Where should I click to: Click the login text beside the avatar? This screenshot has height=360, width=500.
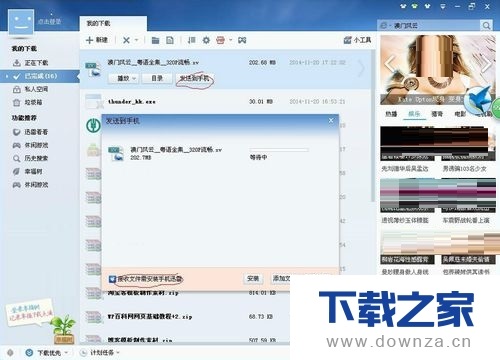(x=49, y=22)
